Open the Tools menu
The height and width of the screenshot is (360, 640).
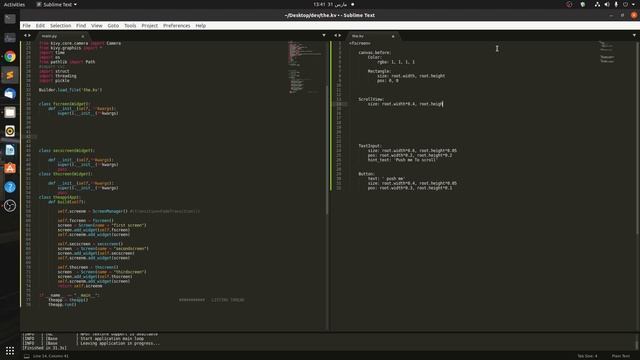click(x=130, y=26)
